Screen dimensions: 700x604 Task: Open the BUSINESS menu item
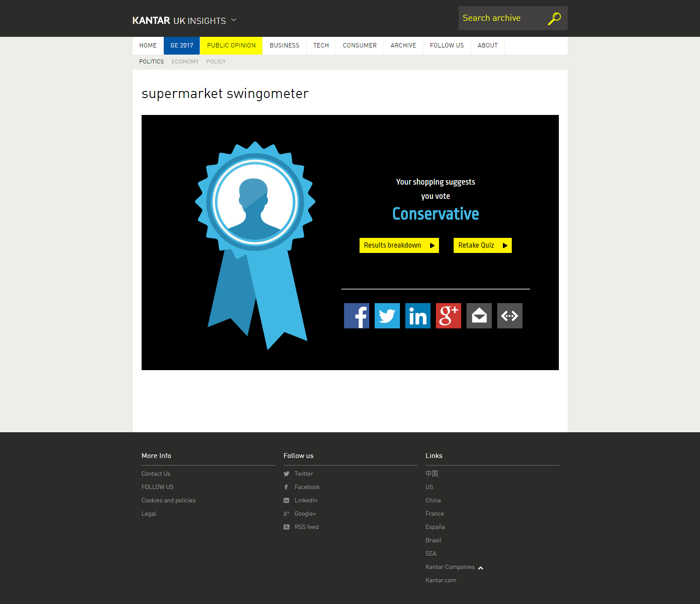pos(285,45)
